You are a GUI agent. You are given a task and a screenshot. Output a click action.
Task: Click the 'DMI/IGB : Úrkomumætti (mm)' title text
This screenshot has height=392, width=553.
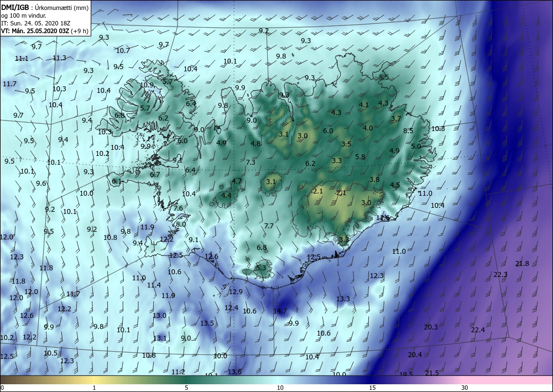45,8
